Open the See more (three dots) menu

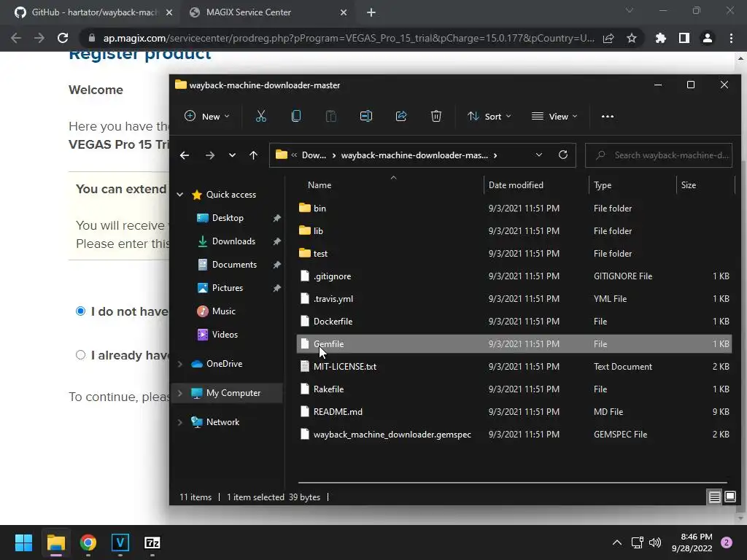pos(608,116)
